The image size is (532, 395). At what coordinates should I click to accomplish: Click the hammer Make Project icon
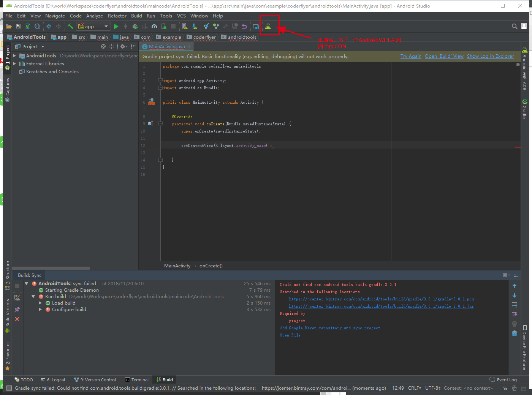[x=70, y=26]
